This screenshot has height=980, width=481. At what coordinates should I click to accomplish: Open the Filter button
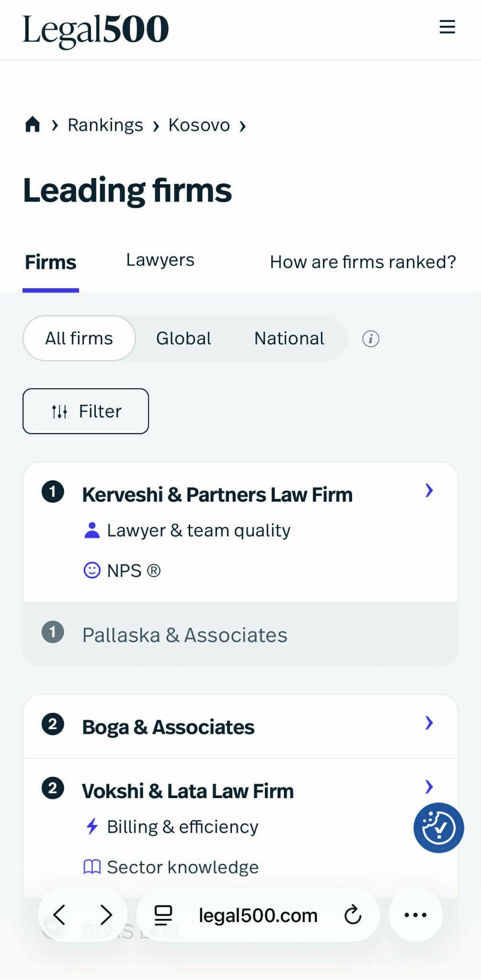click(86, 411)
